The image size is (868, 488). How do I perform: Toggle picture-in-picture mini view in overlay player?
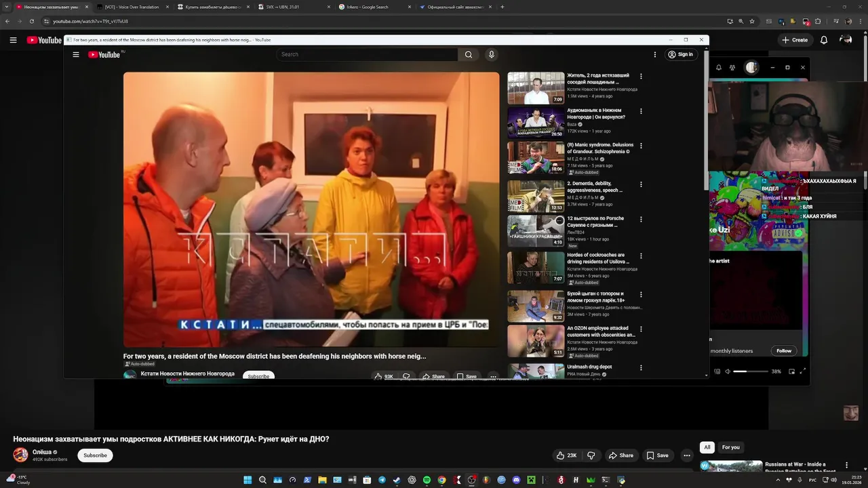791,371
